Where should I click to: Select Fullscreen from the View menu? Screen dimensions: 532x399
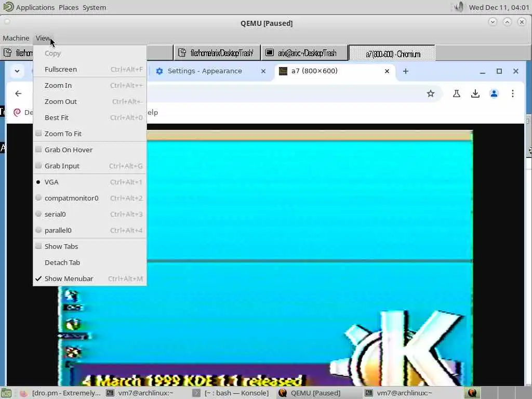[x=90, y=69]
